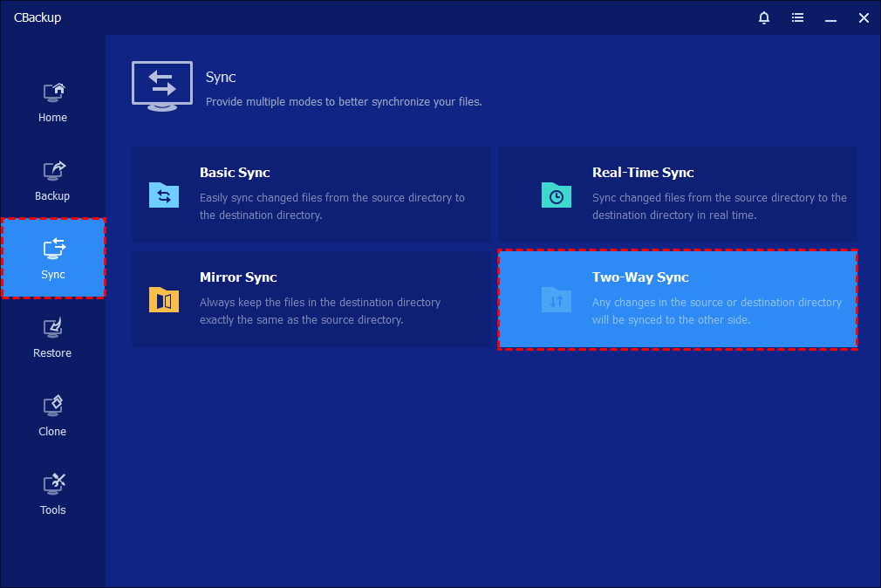Click the Basic Sync folder icon
Image resolution: width=881 pixels, height=588 pixels.
coord(164,195)
